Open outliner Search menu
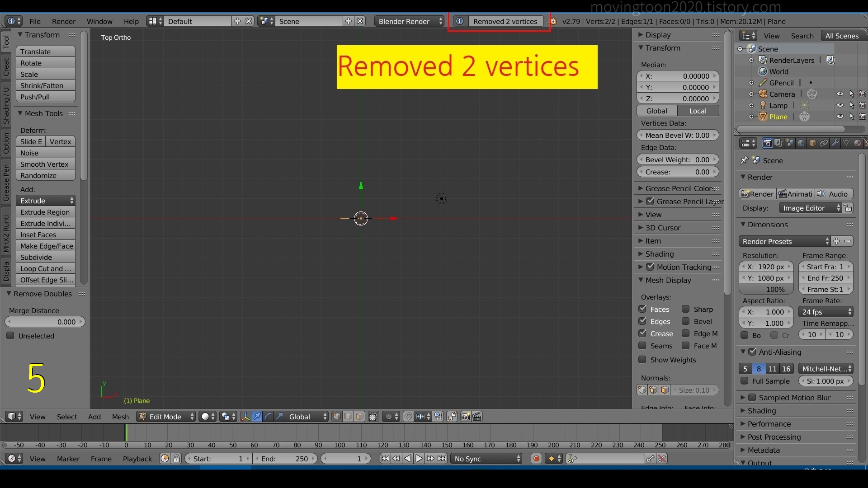 click(x=802, y=36)
